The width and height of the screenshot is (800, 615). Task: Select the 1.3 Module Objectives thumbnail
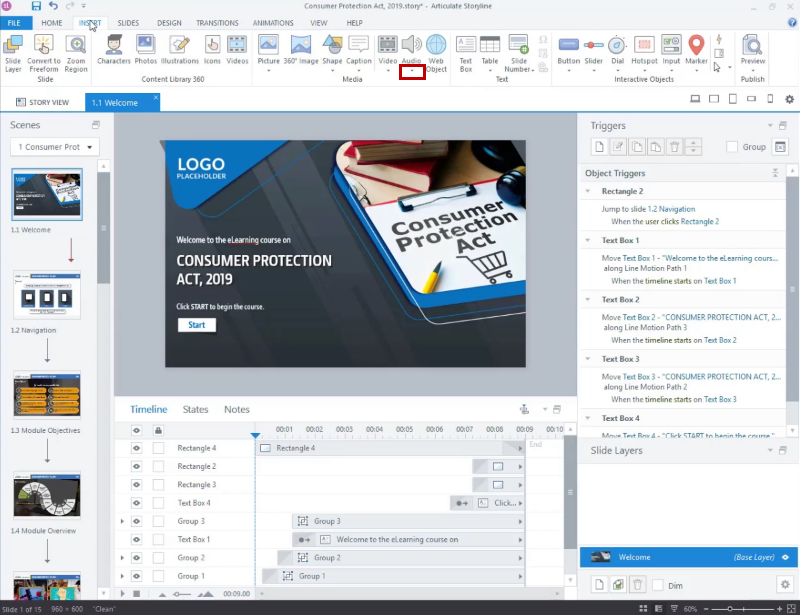click(x=47, y=396)
